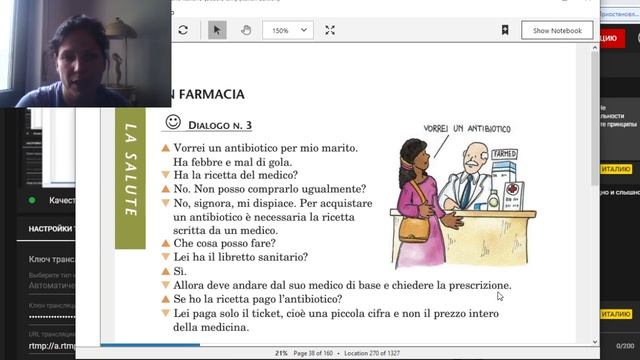
Task: Click the red button in background window
Action: (x=613, y=38)
